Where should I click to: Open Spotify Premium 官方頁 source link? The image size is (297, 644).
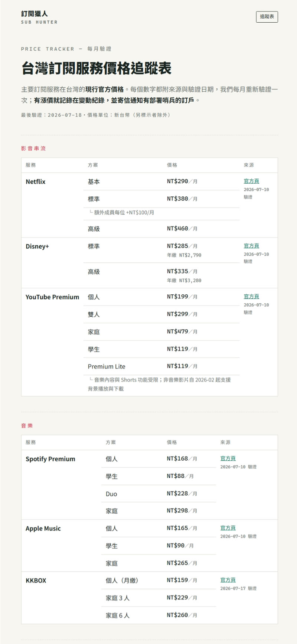tap(228, 458)
